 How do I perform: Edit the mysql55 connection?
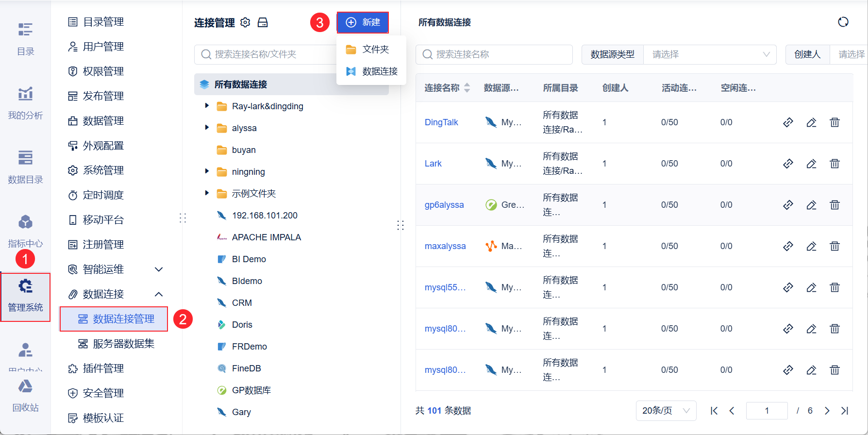[x=811, y=287]
